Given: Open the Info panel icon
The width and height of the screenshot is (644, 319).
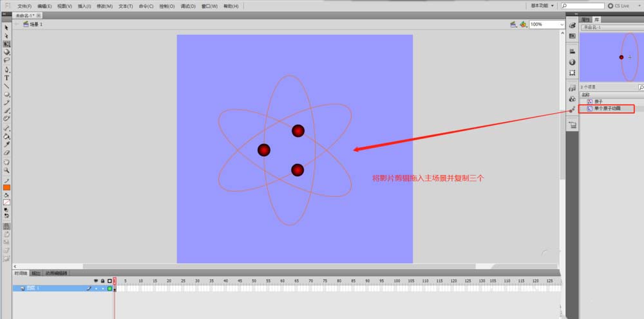Looking at the screenshot, I should [573, 62].
